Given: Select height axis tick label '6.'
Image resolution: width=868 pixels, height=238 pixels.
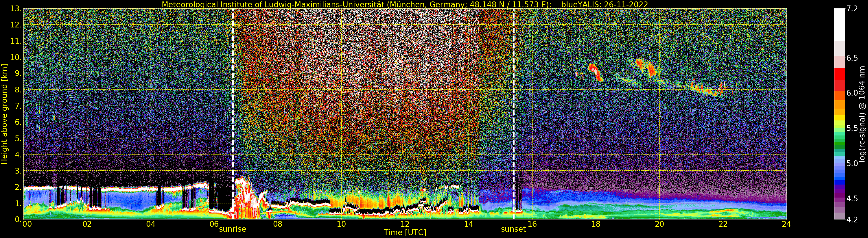Looking at the screenshot, I should pos(18,122).
